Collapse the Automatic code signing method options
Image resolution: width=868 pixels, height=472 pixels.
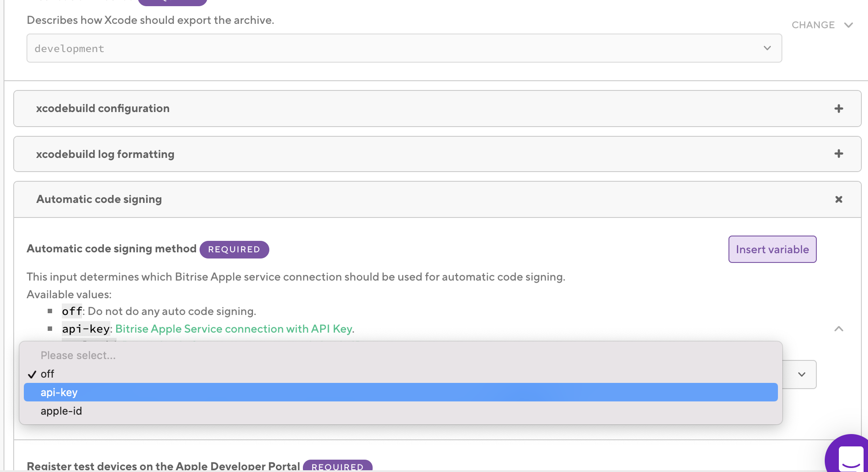point(838,330)
